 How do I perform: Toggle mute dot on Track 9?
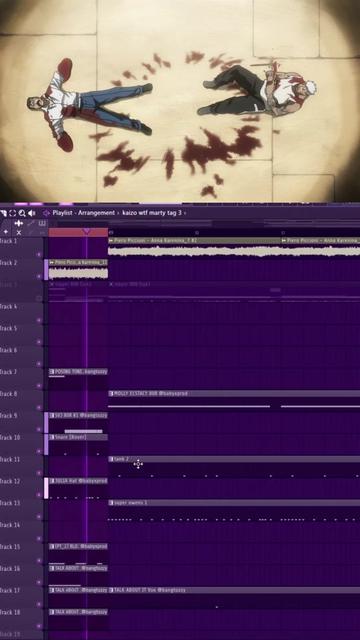click(39, 429)
